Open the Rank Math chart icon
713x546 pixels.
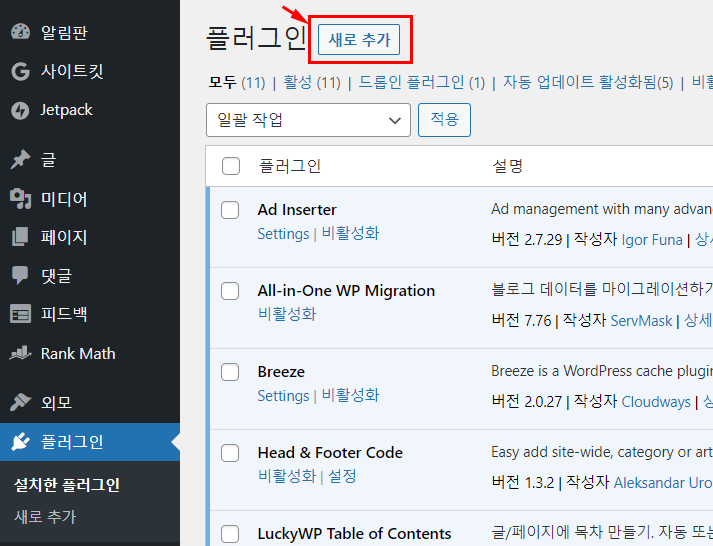click(20, 353)
